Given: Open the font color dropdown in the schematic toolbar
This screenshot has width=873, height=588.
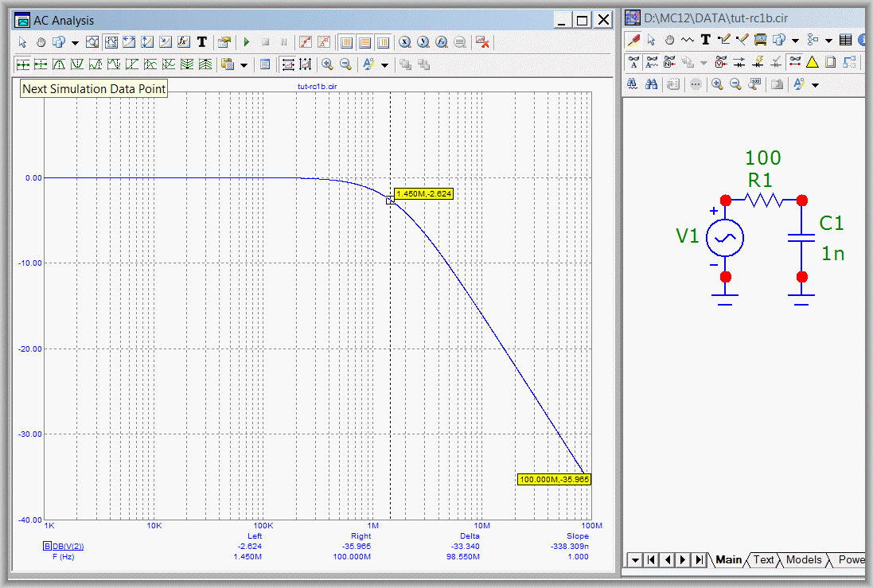Looking at the screenshot, I should coord(814,84).
